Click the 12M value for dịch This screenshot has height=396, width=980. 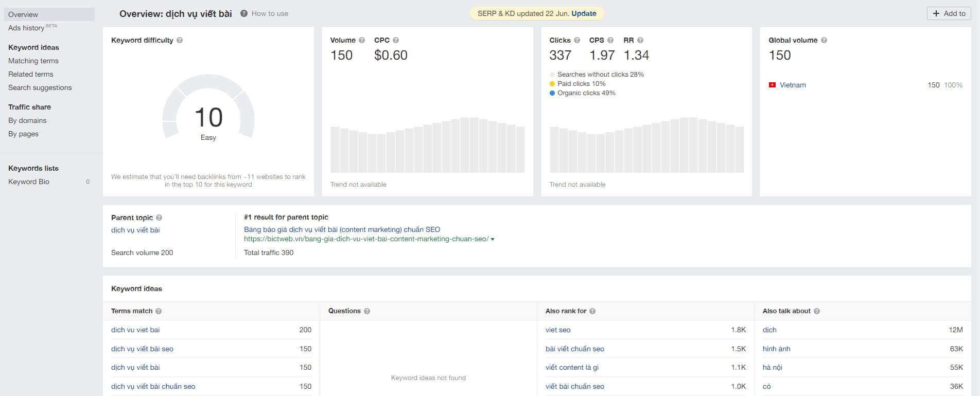(x=956, y=330)
